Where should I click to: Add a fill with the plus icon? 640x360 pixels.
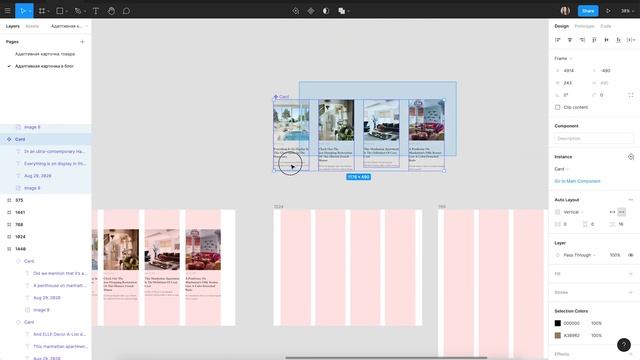point(631,273)
